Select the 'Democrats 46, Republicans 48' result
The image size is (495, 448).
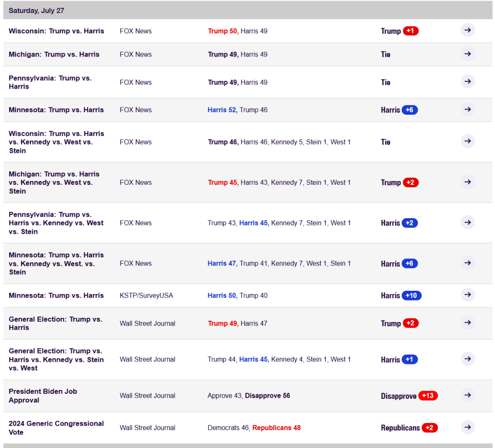(254, 428)
